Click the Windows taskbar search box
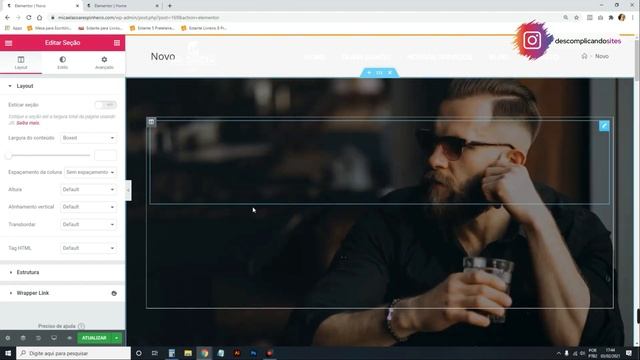 point(73,353)
